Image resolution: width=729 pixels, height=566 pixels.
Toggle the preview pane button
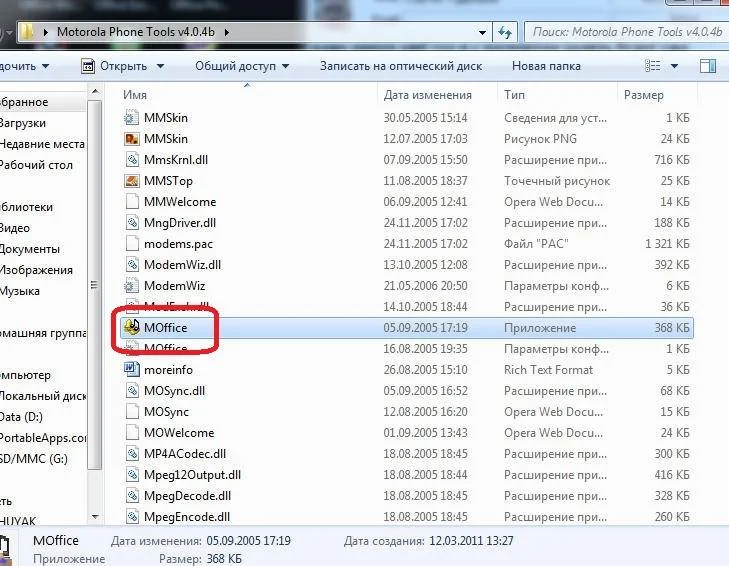coord(708,66)
